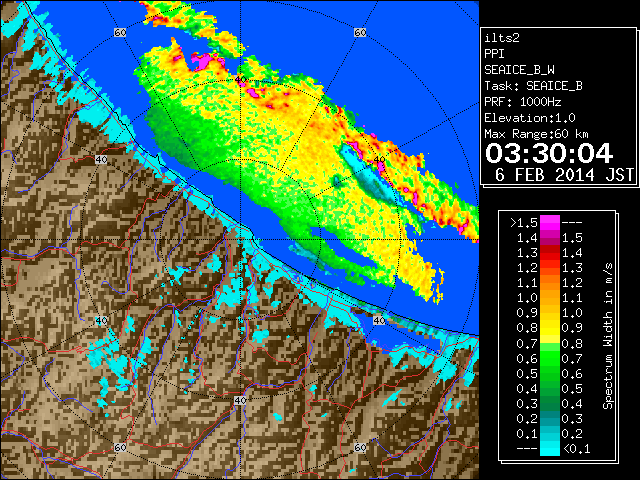The image size is (640, 480).
Task: Click the 03:30:04 timestamp
Action: (549, 153)
